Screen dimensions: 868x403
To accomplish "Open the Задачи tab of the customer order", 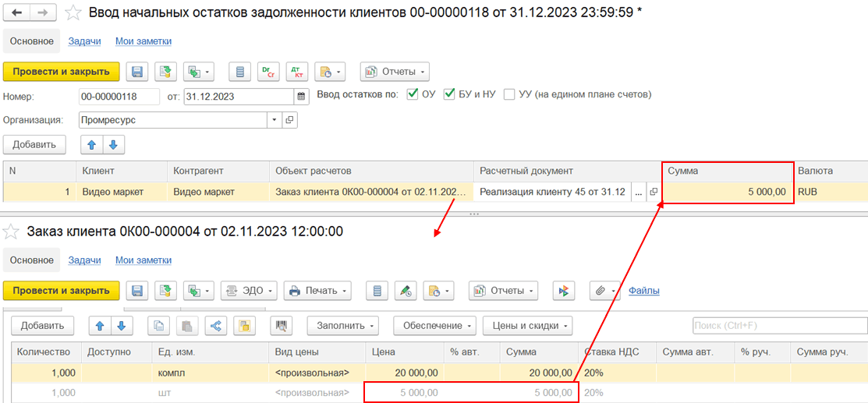I will click(84, 260).
